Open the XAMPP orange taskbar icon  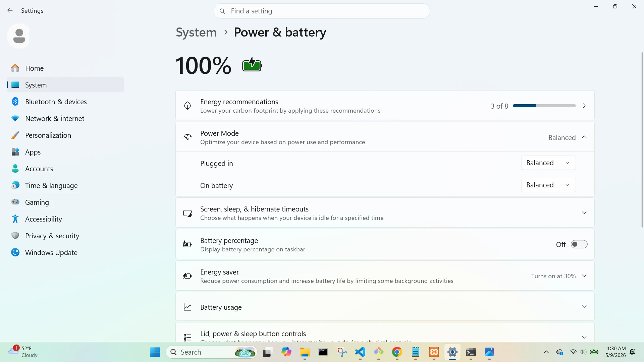pos(434,352)
